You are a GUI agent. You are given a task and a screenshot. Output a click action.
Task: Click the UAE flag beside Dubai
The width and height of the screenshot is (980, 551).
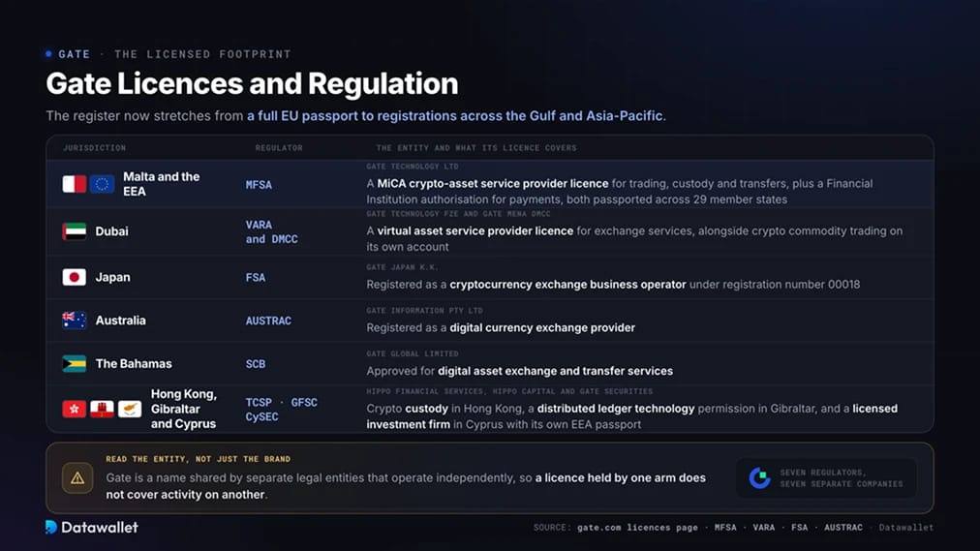pyautogui.click(x=75, y=231)
